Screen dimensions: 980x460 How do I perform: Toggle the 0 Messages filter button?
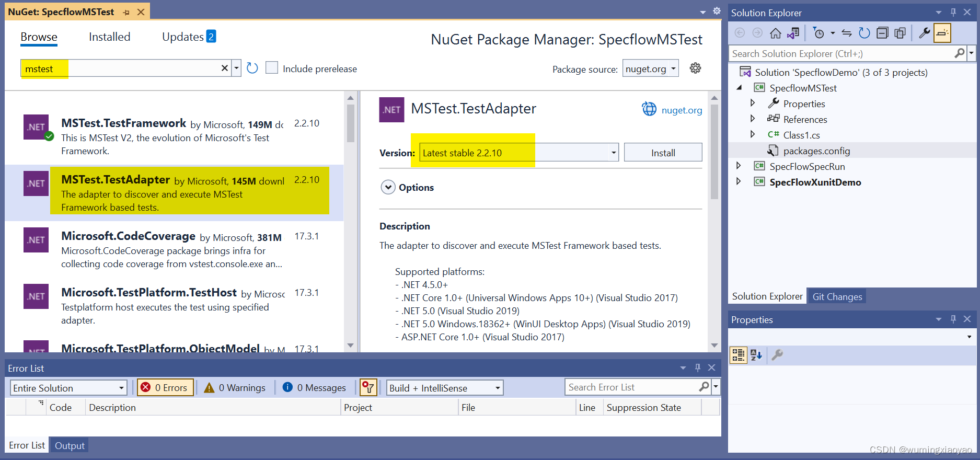point(314,387)
